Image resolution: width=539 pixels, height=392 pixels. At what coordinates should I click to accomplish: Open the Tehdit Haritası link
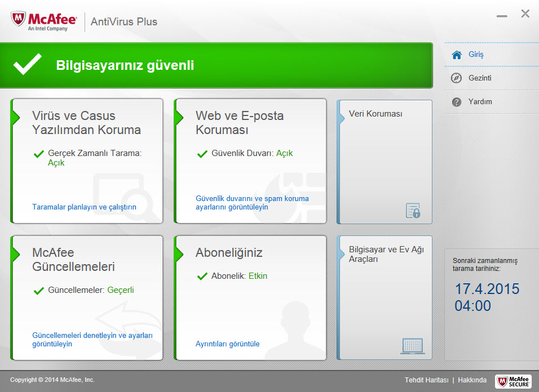[x=426, y=380]
